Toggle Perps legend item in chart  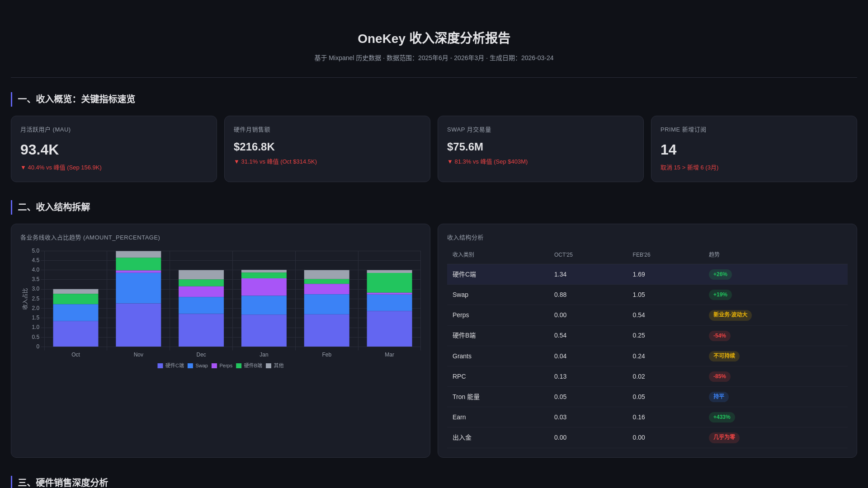click(222, 366)
